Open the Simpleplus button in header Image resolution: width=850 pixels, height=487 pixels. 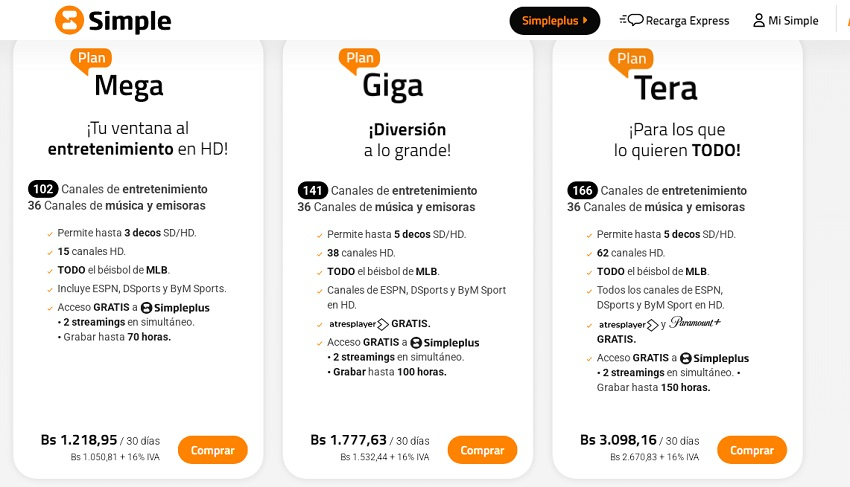pos(554,20)
